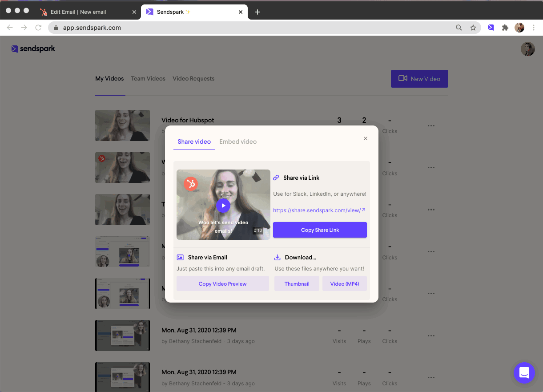This screenshot has height=392, width=543.
Task: Open the Chrome extensions puzzle icon
Action: (505, 28)
